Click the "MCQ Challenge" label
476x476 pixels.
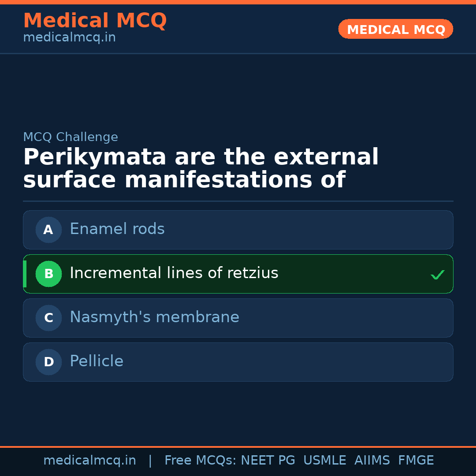71,138
